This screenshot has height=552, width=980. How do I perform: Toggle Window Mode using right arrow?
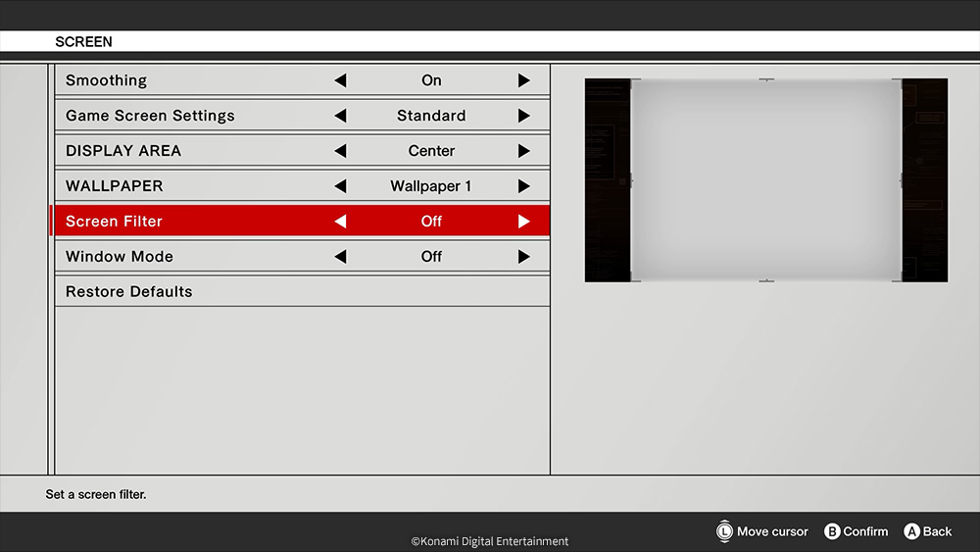click(x=523, y=257)
